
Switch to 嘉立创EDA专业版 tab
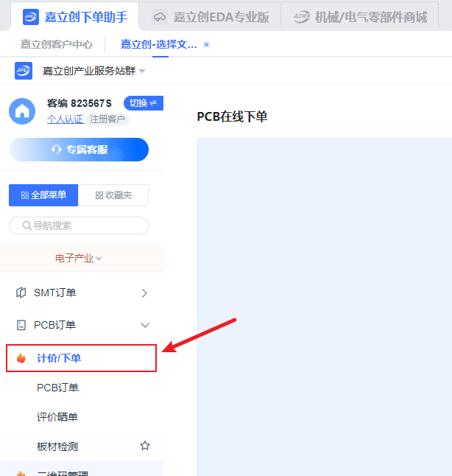[211, 17]
